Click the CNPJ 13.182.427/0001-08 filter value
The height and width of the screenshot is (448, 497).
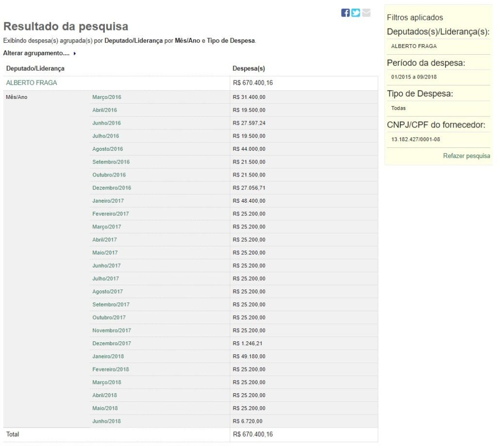[x=415, y=139]
